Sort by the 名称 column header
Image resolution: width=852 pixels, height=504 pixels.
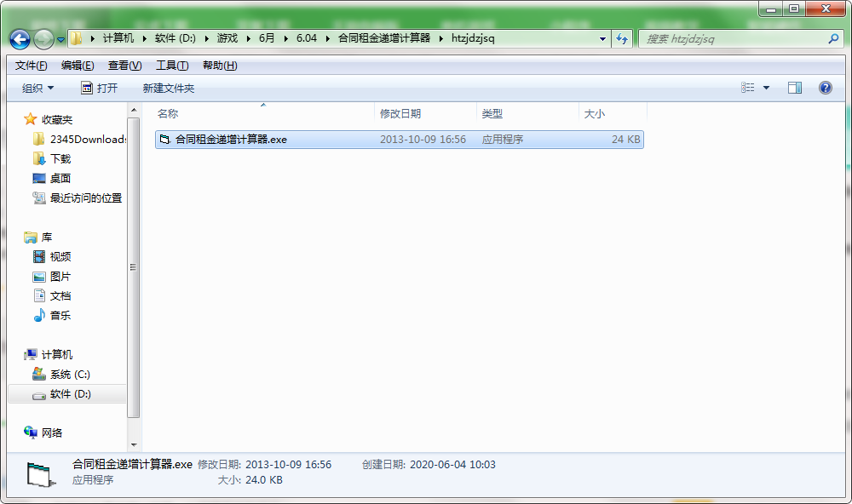click(263, 113)
